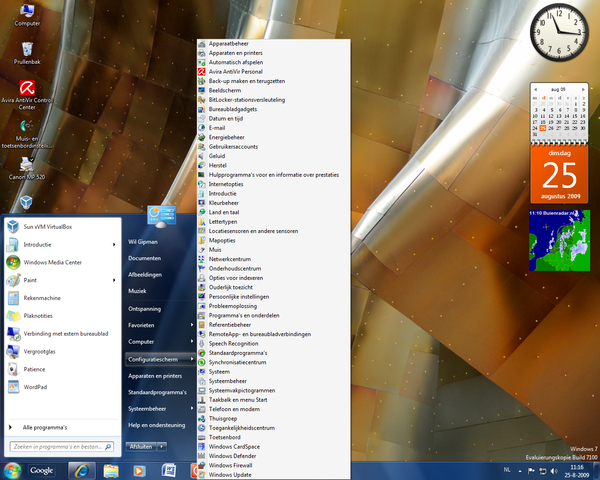The image size is (600, 480).
Task: Open the Prullenbak recycle bin
Action: coord(27,53)
